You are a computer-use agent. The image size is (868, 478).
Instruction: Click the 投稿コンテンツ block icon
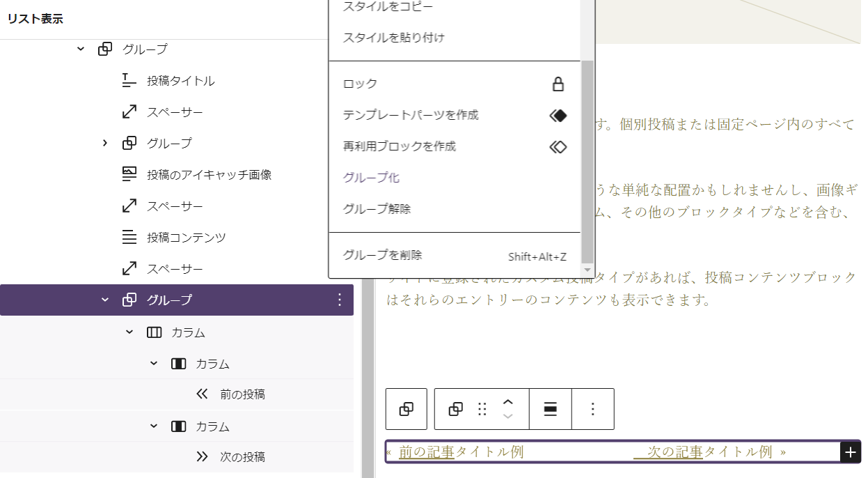click(129, 238)
